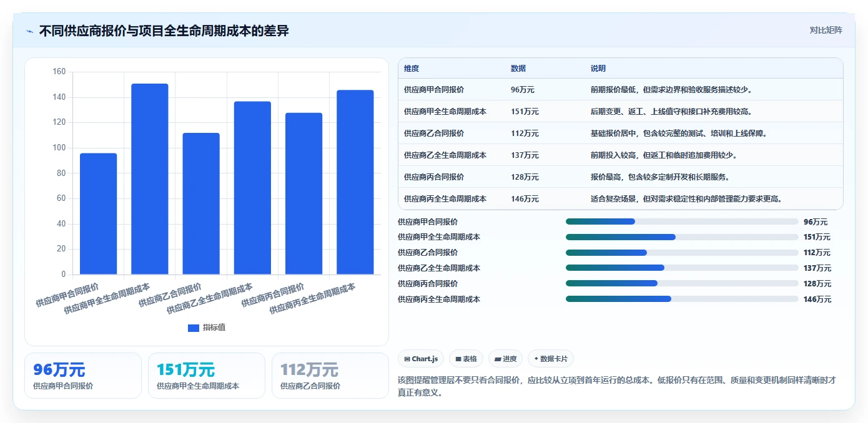Click the chart title 不同供应商报价与项目全生命周期成本的差异
This screenshot has width=868, height=423.
click(164, 31)
